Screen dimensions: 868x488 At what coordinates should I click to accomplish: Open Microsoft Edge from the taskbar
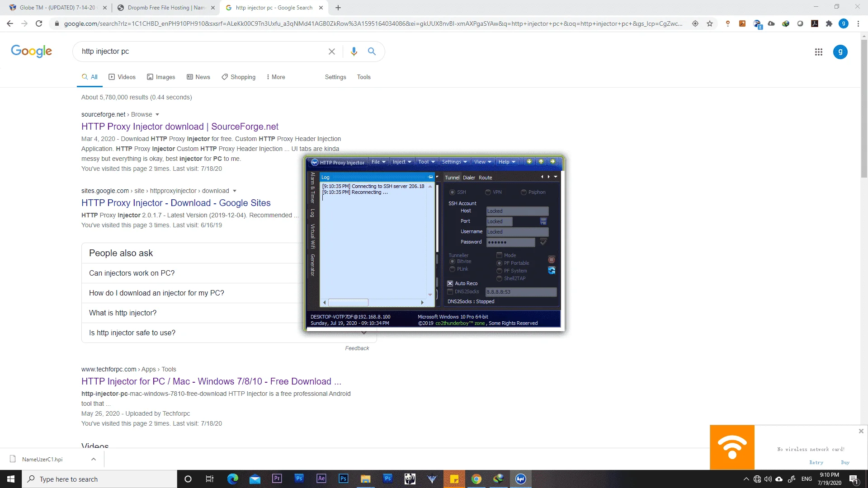[233, 479]
